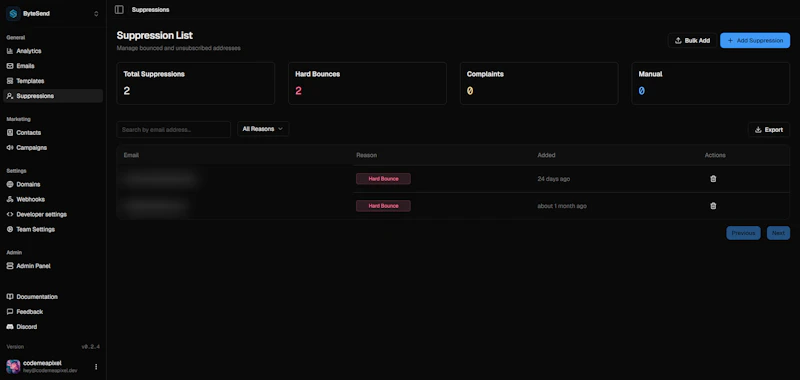Image resolution: width=800 pixels, height=380 pixels.
Task: Delete the suppression added 24 days ago
Action: (x=713, y=179)
